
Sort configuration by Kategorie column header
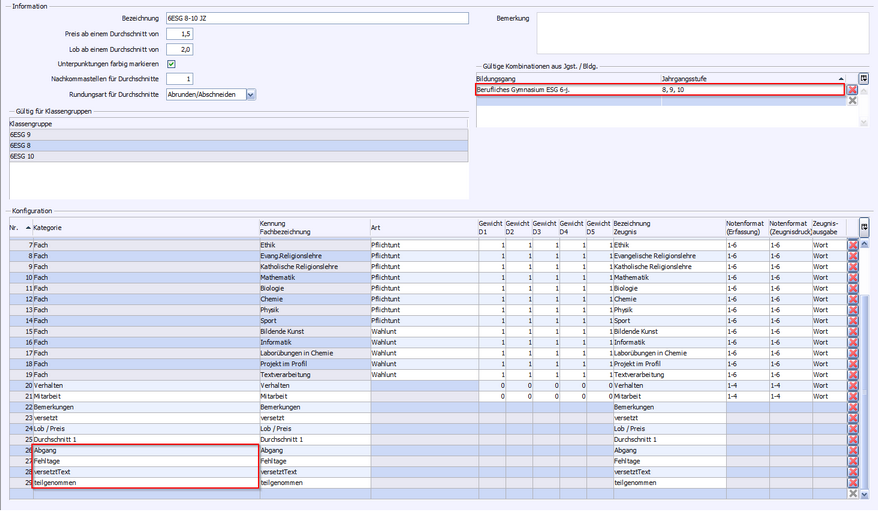[140, 227]
